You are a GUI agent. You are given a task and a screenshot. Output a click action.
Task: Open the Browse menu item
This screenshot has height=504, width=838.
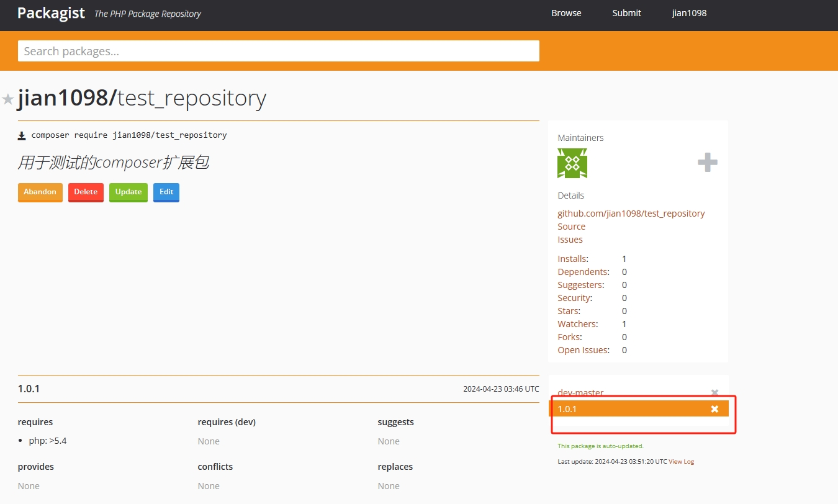point(566,13)
